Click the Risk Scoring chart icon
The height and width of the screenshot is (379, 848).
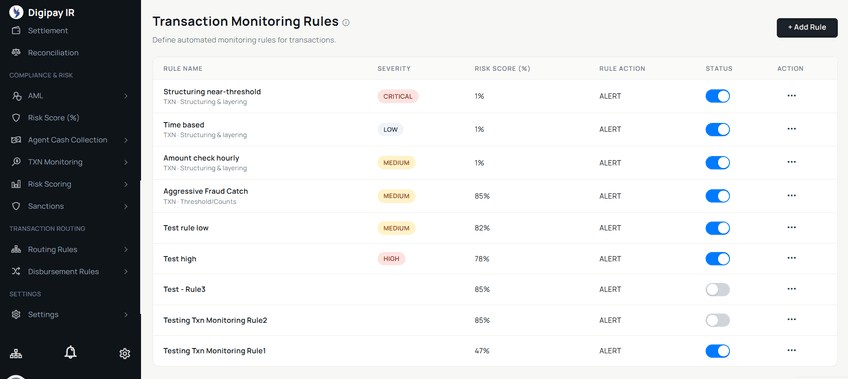pyautogui.click(x=16, y=184)
